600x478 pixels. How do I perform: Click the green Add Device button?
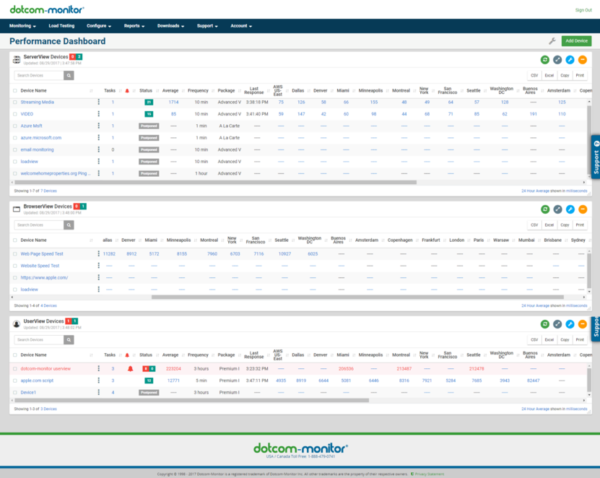[x=575, y=41]
